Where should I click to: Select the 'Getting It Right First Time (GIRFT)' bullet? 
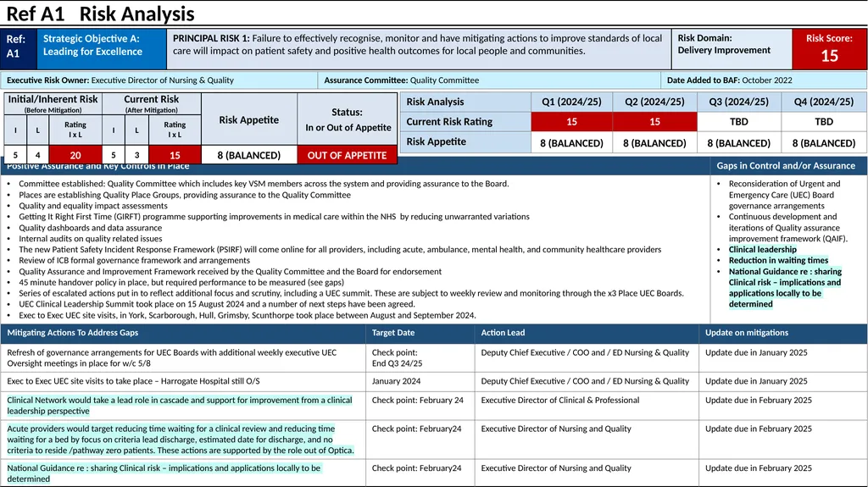click(x=274, y=216)
